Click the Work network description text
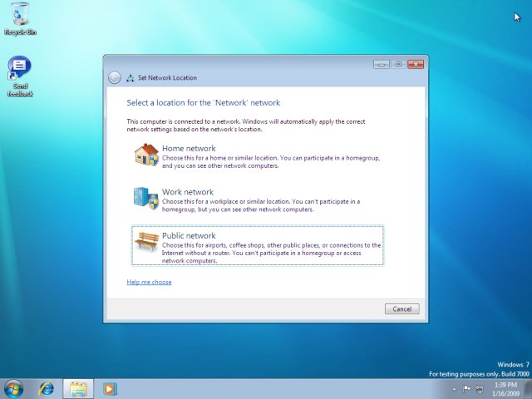Viewport: 532px width, 399px height. pos(261,205)
